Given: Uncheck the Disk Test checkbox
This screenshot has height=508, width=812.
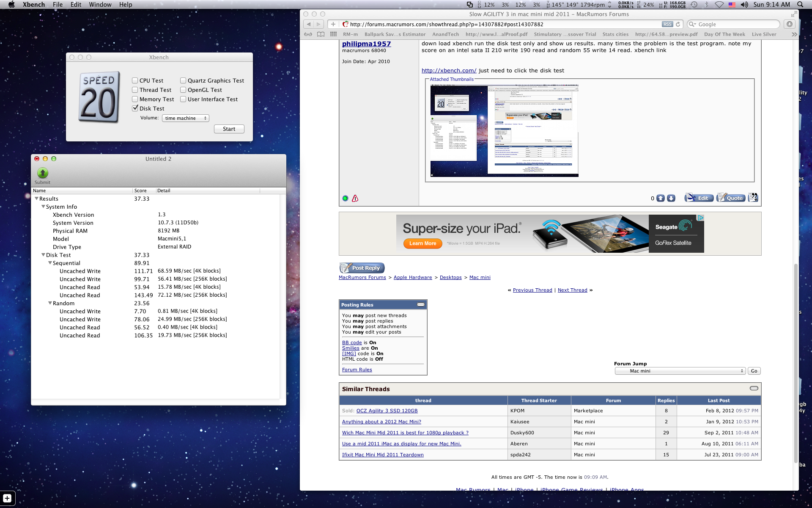Looking at the screenshot, I should point(135,108).
